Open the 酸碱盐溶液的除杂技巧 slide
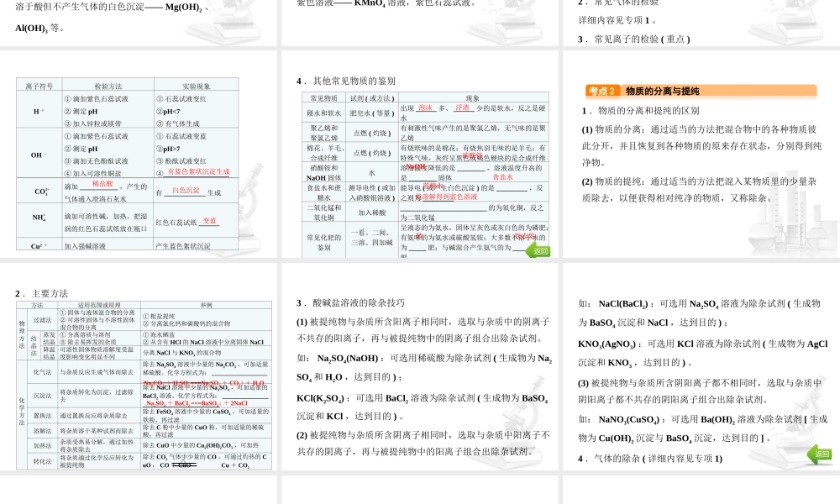Image resolution: width=840 pixels, height=504 pixels. click(x=419, y=366)
